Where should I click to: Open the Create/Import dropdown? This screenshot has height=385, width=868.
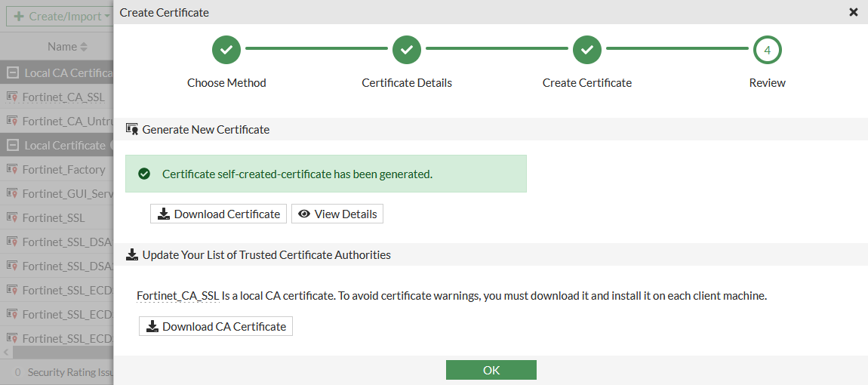click(x=59, y=17)
